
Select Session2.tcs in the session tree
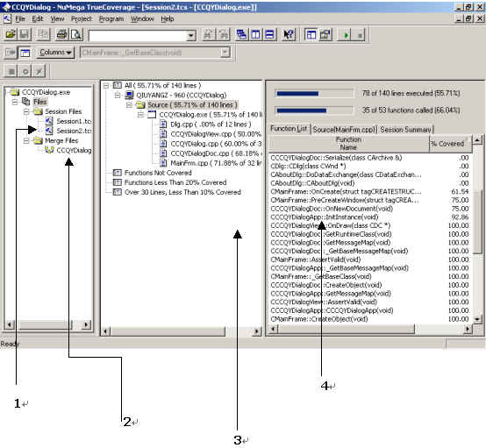74,131
